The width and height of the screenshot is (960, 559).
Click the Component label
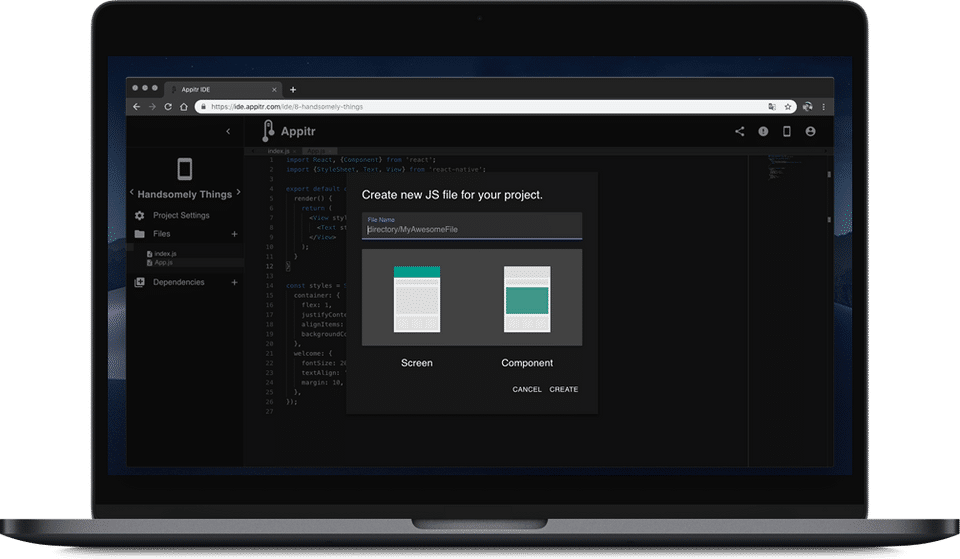(x=527, y=363)
